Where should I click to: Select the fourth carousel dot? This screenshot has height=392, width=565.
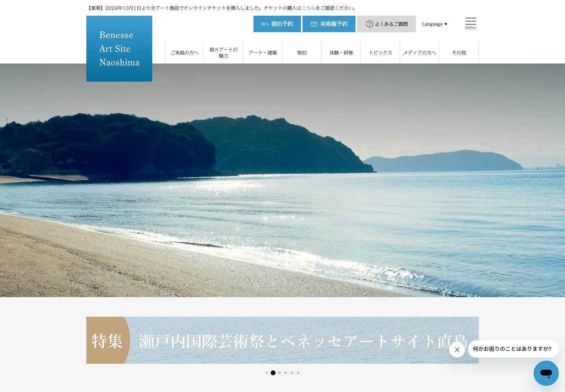coord(286,373)
